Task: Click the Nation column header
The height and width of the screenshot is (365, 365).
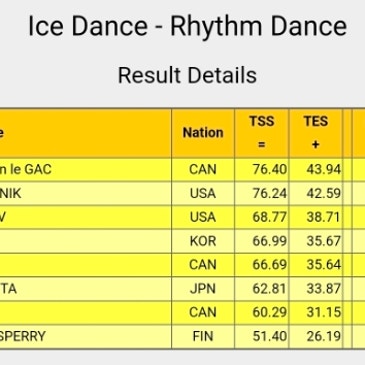Action: coord(203,133)
